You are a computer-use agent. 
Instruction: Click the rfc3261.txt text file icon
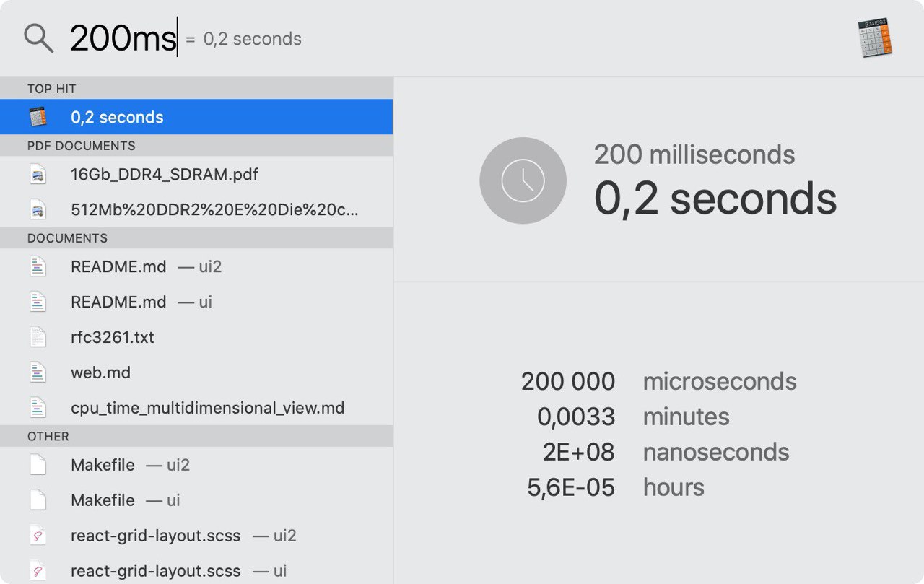(38, 337)
